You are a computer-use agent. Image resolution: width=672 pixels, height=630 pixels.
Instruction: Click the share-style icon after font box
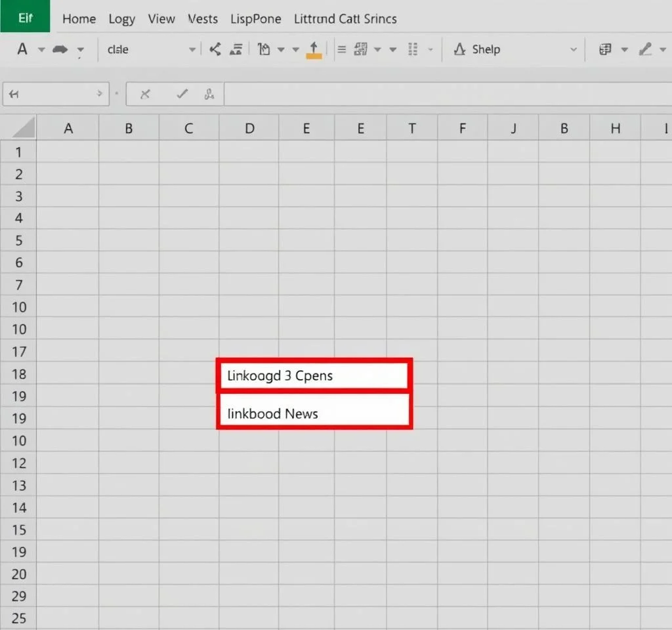pos(215,49)
